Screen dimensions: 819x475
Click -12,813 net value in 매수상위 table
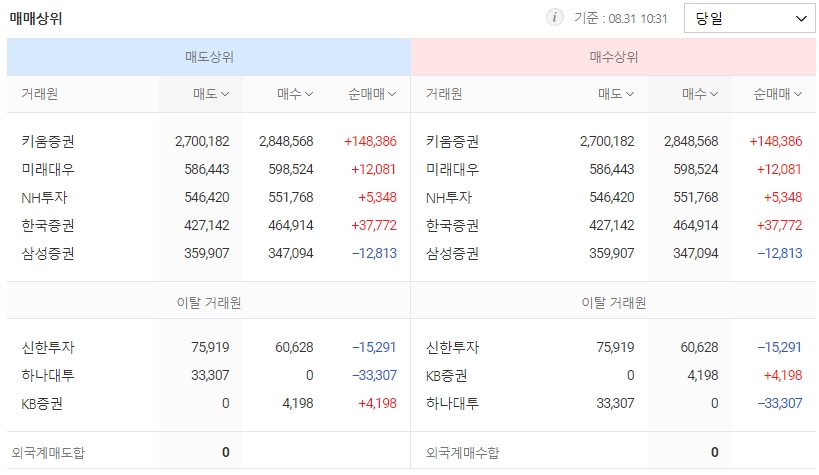click(x=779, y=253)
